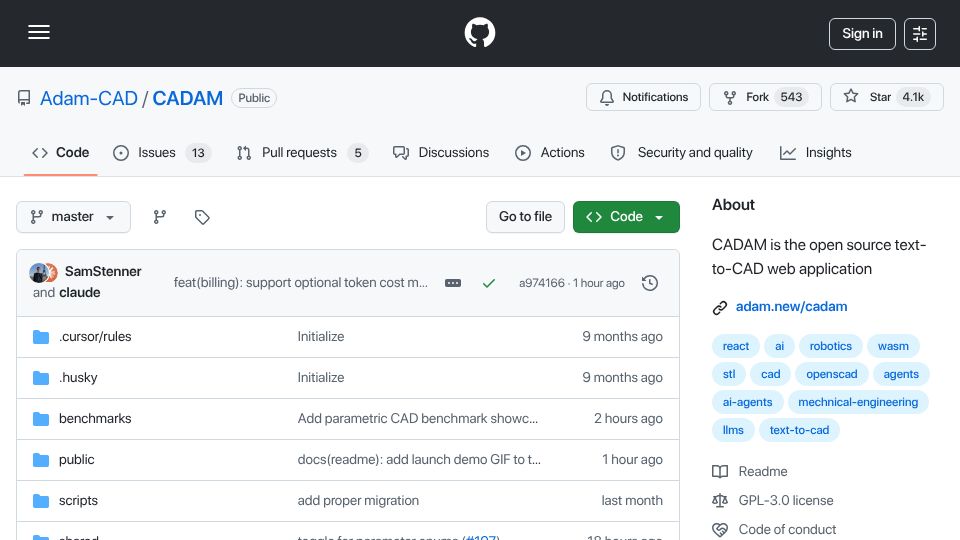
Task: Select the ai-agents topic tag
Action: [x=747, y=402]
